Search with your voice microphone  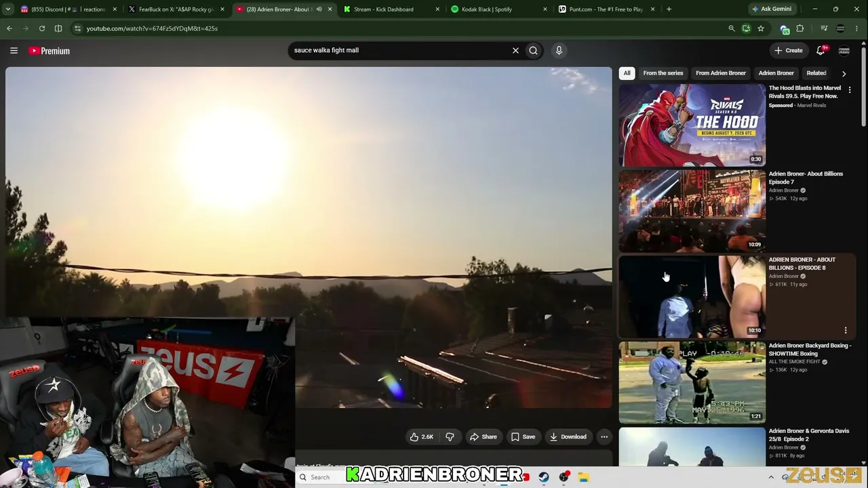click(x=559, y=50)
